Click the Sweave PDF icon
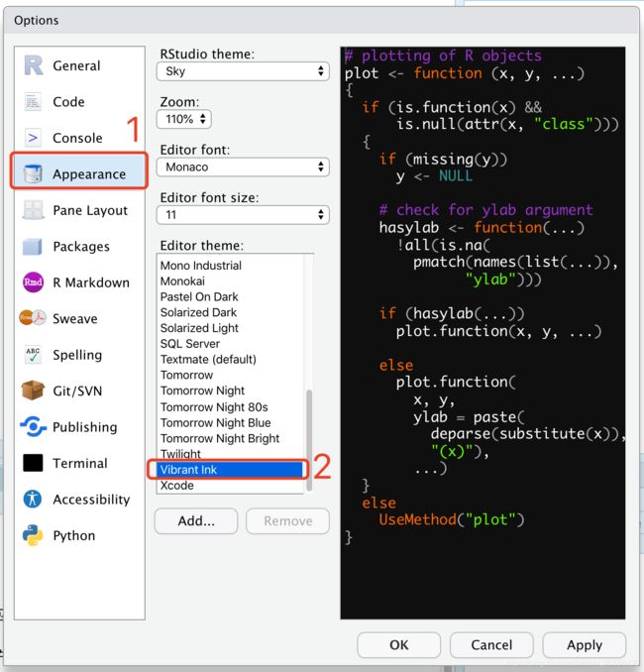 [33, 318]
